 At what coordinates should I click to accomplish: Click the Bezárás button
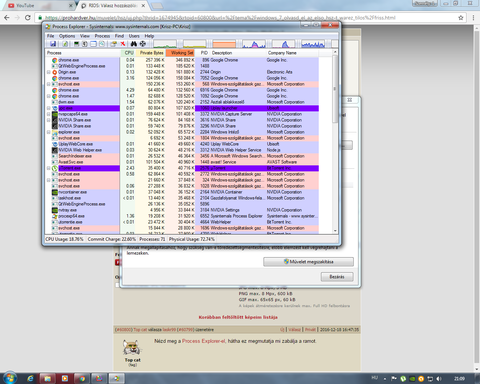[337, 277]
